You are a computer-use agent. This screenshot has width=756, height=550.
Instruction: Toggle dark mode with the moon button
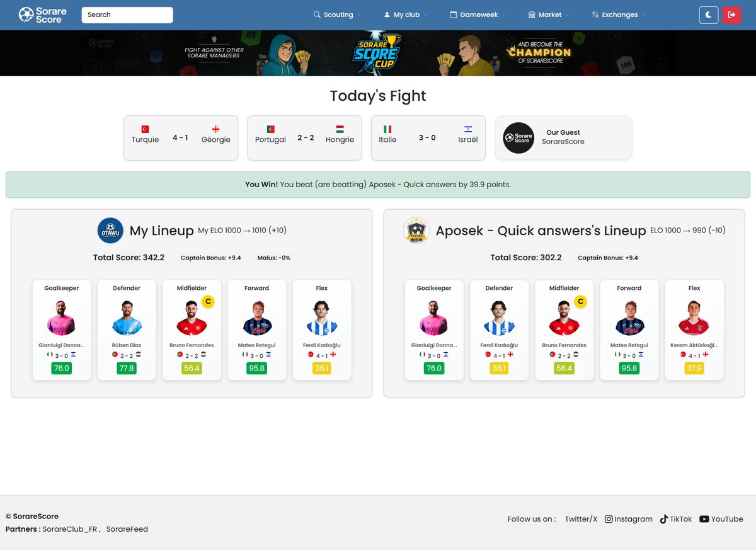709,15
